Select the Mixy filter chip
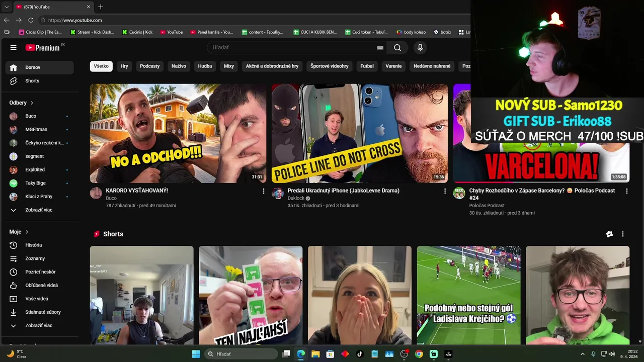Screen dimensions: 644x362 [x=229, y=66]
